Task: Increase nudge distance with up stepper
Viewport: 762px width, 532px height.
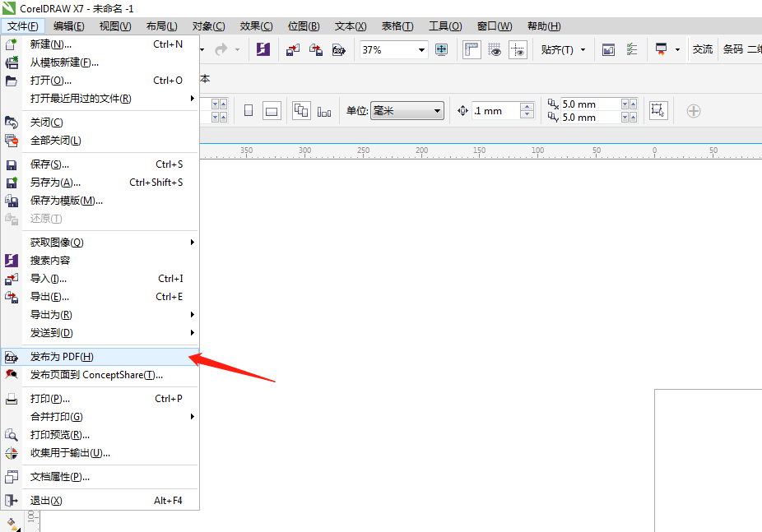Action: coord(527,107)
